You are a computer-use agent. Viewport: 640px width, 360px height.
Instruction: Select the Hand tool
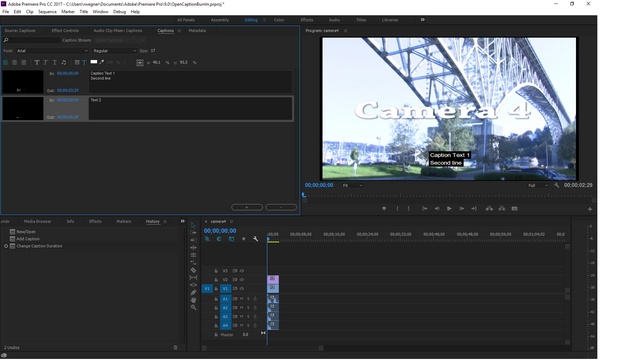193,300
